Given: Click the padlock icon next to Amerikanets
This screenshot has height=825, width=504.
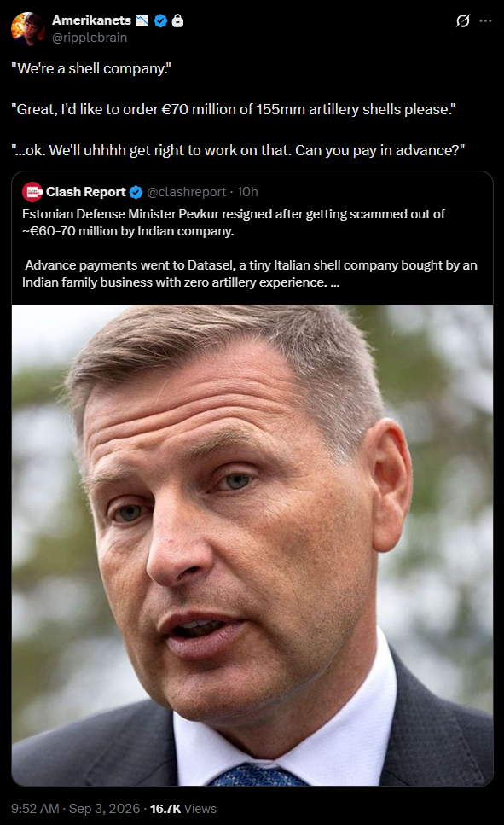Looking at the screenshot, I should pyautogui.click(x=178, y=20).
